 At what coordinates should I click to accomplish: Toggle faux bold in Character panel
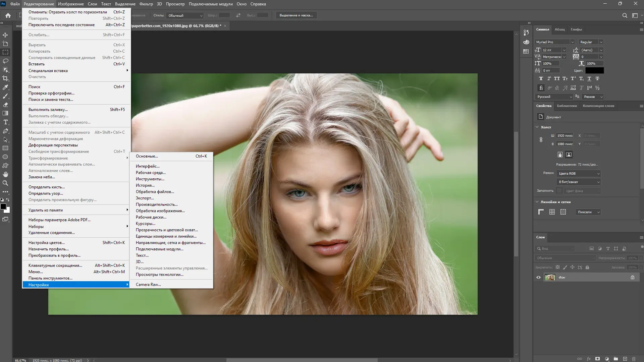(x=541, y=78)
